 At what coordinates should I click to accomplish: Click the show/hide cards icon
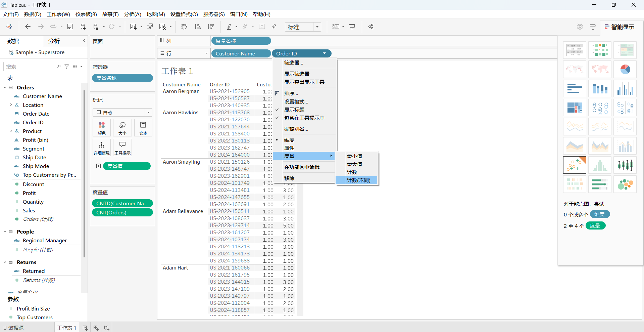coord(336,27)
